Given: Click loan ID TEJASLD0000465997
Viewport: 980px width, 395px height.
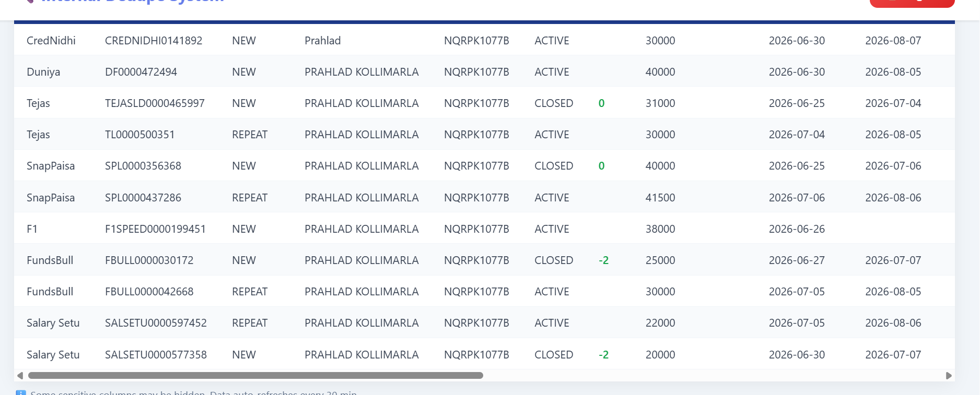Looking at the screenshot, I should tap(155, 103).
